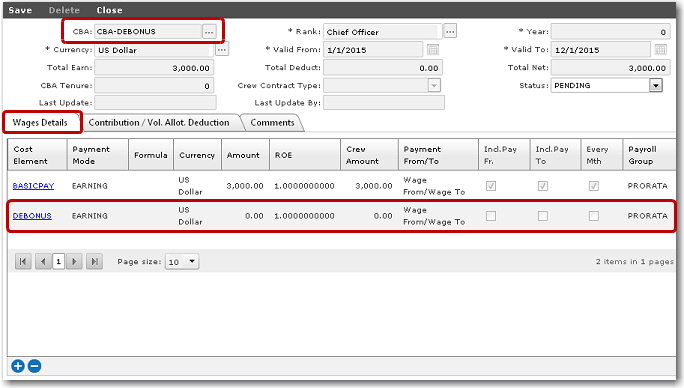684x388 pixels.
Task: Expand the Crew Contract Type dropdown
Action: tap(434, 86)
